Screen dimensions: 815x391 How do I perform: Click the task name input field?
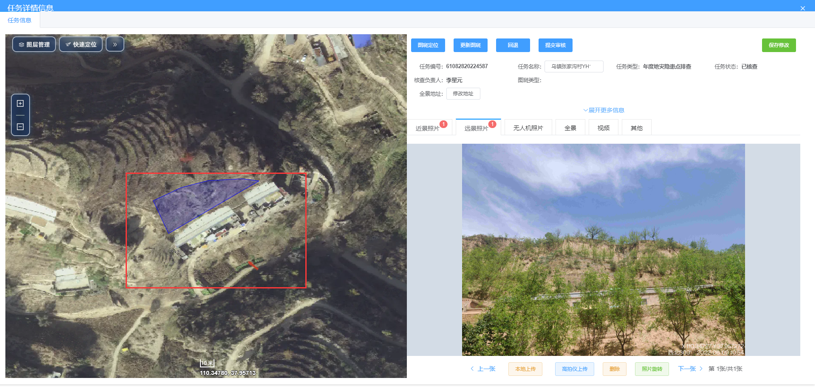coord(574,67)
